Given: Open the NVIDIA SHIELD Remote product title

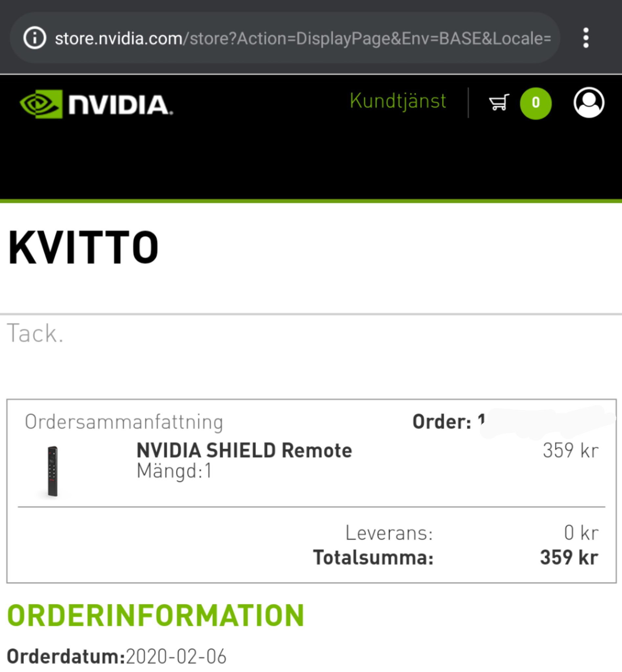Looking at the screenshot, I should tap(244, 451).
